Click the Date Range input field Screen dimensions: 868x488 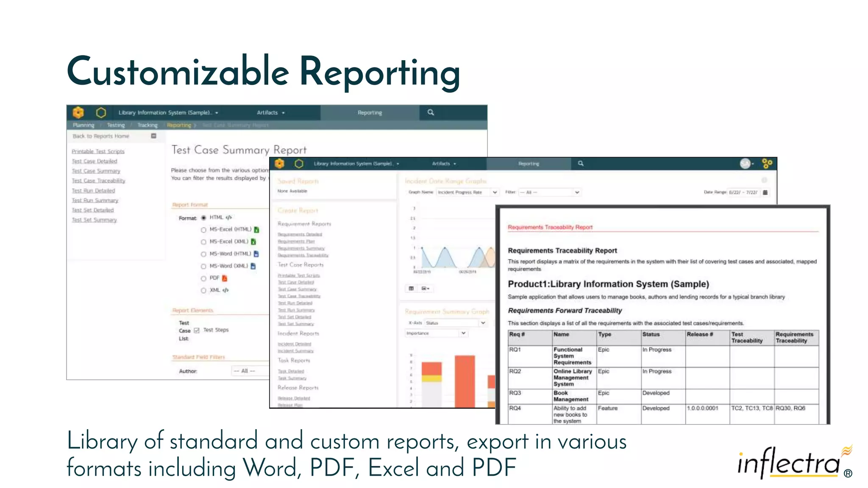(744, 192)
